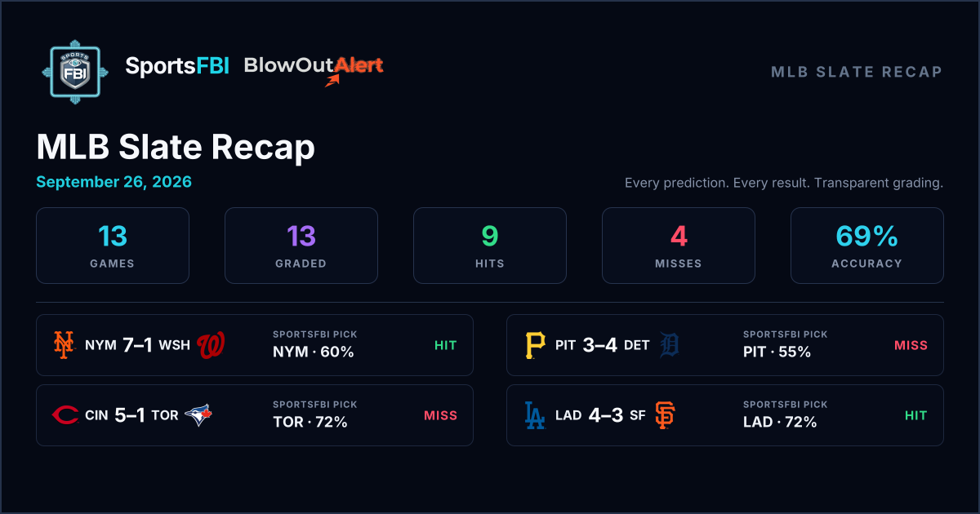Click the New York Mets team logo
980x514 pixels.
click(x=64, y=345)
